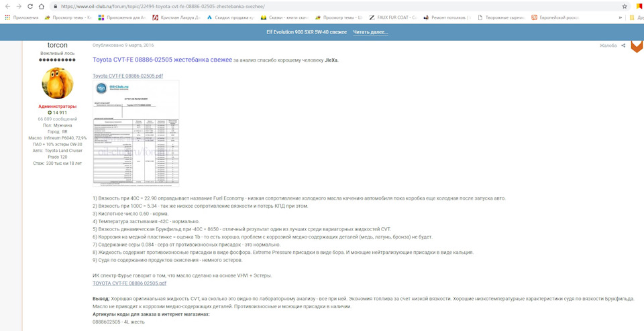Open 'Кристиан Лакруа' bookmark
644x331 pixels.
(x=176, y=17)
